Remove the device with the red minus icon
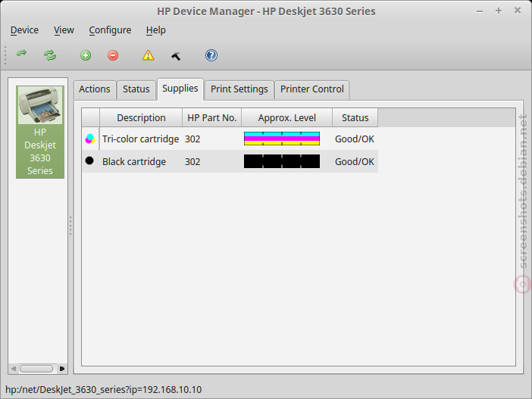Screen dimensions: 532x399 (x=113, y=55)
